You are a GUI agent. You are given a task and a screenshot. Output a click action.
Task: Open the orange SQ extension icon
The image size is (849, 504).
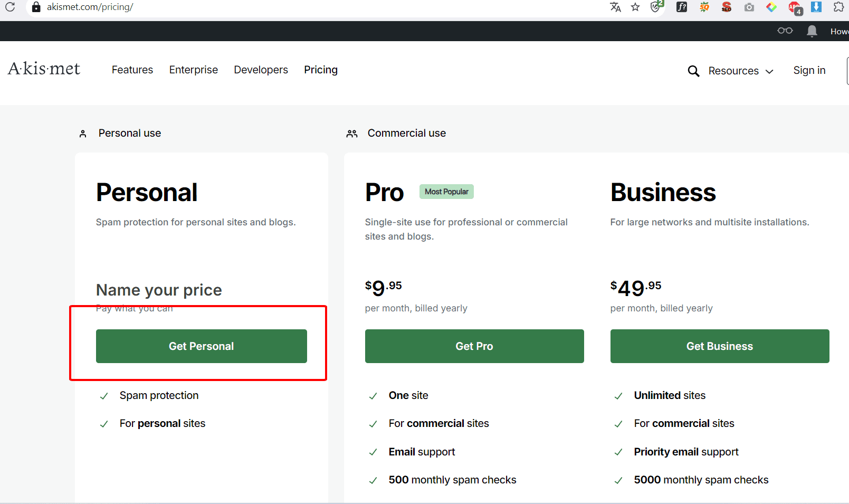pos(704,7)
